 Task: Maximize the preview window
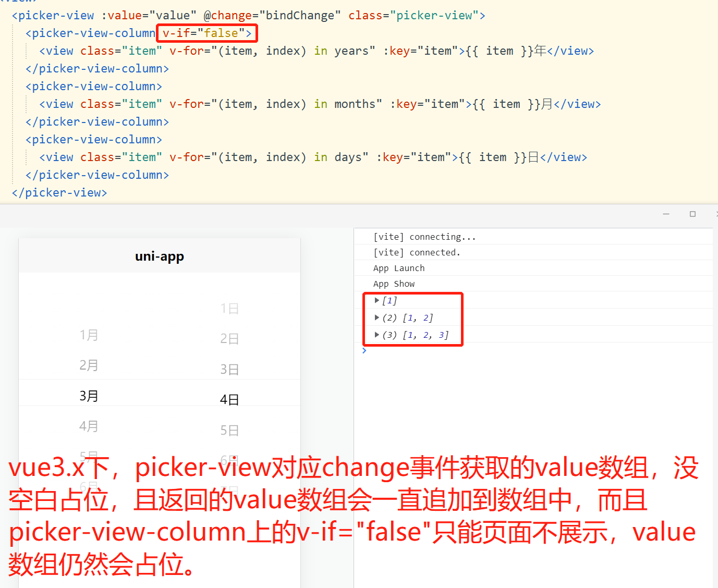point(692,214)
